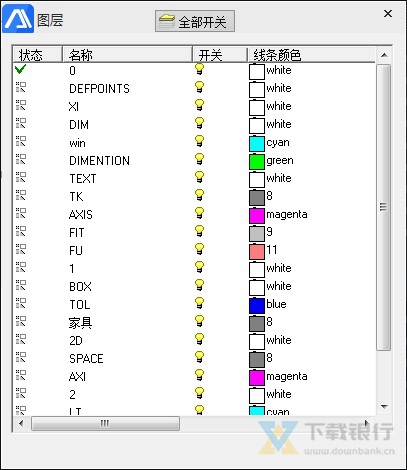
Task: Click the 状态 column header
Action: coord(37,55)
